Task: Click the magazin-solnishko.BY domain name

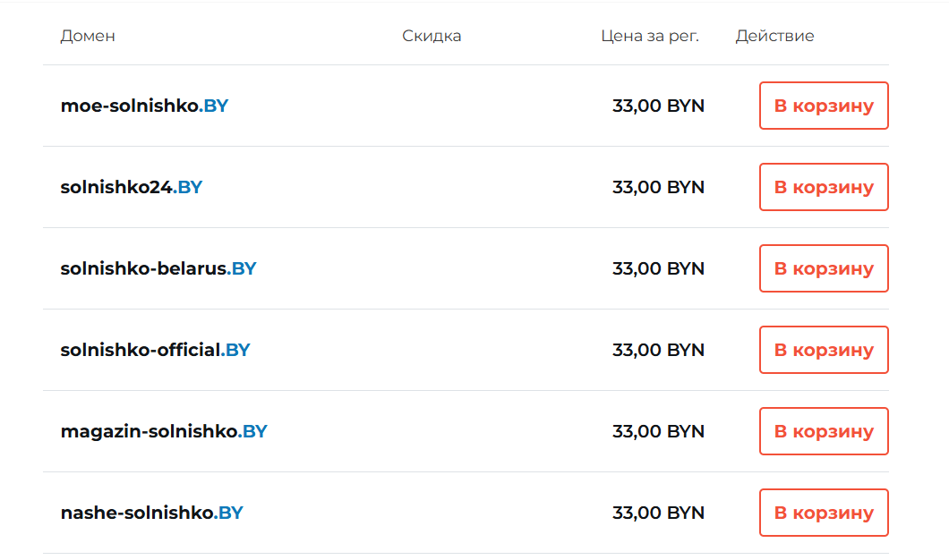Action: (164, 431)
